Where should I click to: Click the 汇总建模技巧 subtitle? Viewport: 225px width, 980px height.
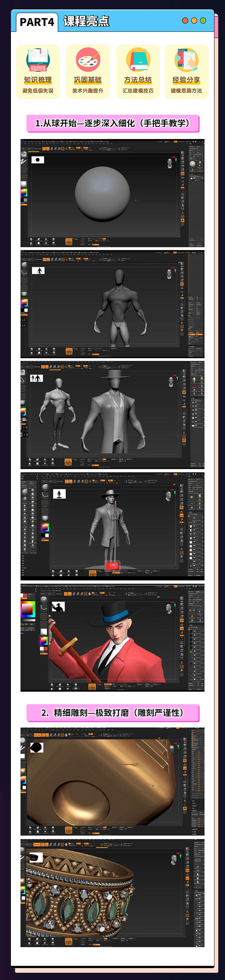pos(138,91)
